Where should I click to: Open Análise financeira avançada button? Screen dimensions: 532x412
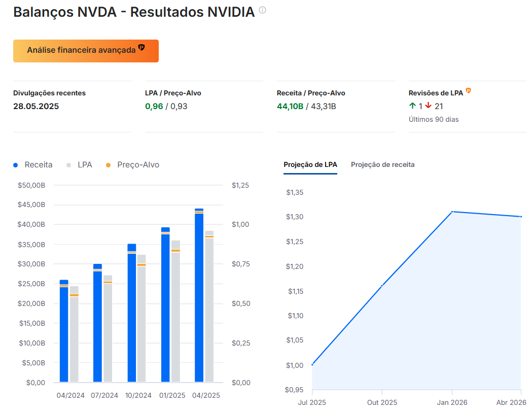(x=86, y=51)
